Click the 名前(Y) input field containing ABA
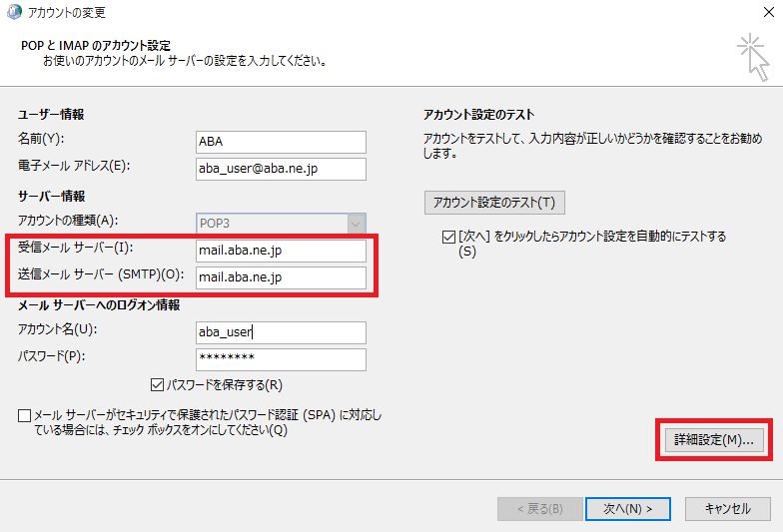 (281, 142)
